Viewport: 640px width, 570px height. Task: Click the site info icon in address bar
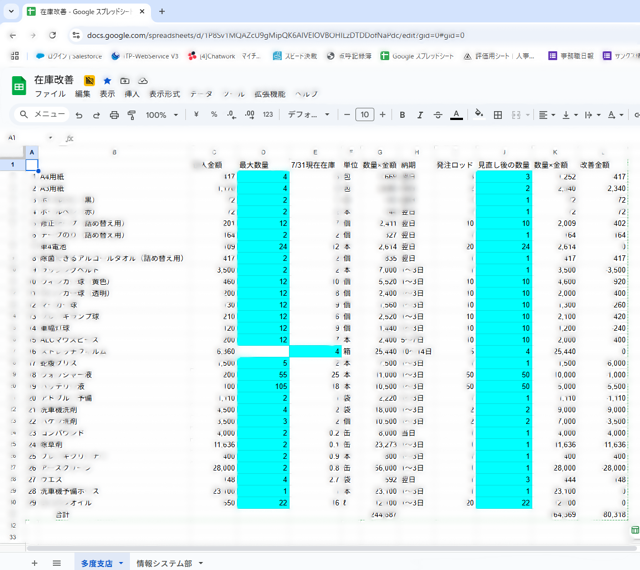coord(76,36)
